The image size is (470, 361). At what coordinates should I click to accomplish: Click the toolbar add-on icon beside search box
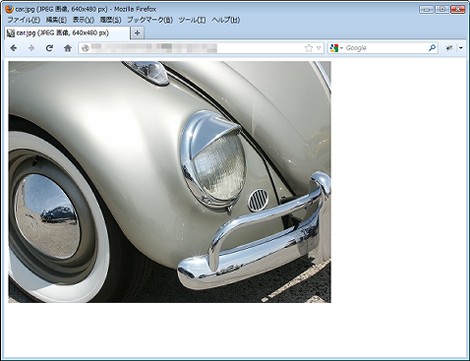tap(449, 48)
